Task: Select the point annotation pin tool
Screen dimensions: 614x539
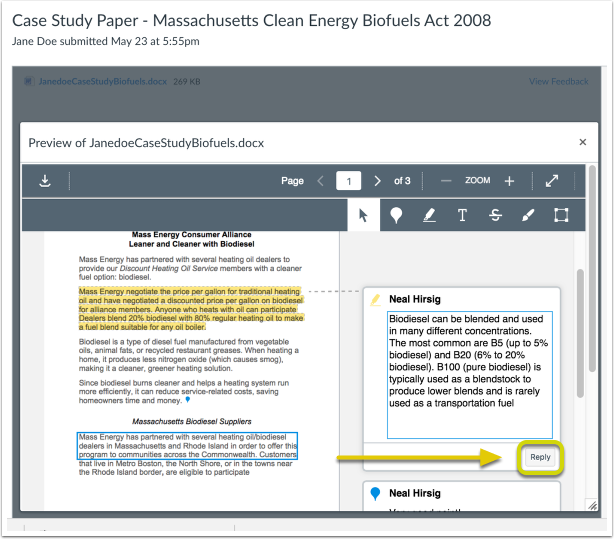Action: click(396, 215)
